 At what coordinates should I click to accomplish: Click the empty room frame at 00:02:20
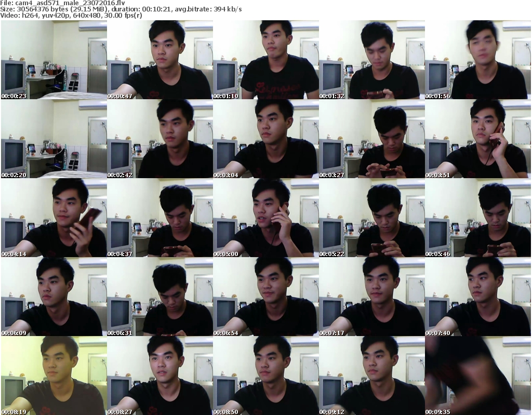(x=54, y=139)
